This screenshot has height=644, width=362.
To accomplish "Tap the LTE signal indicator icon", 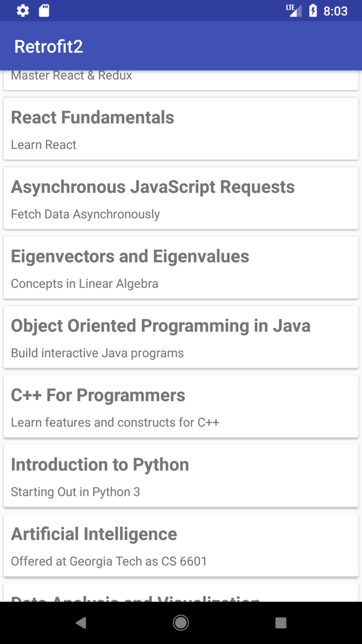I will pos(294,10).
